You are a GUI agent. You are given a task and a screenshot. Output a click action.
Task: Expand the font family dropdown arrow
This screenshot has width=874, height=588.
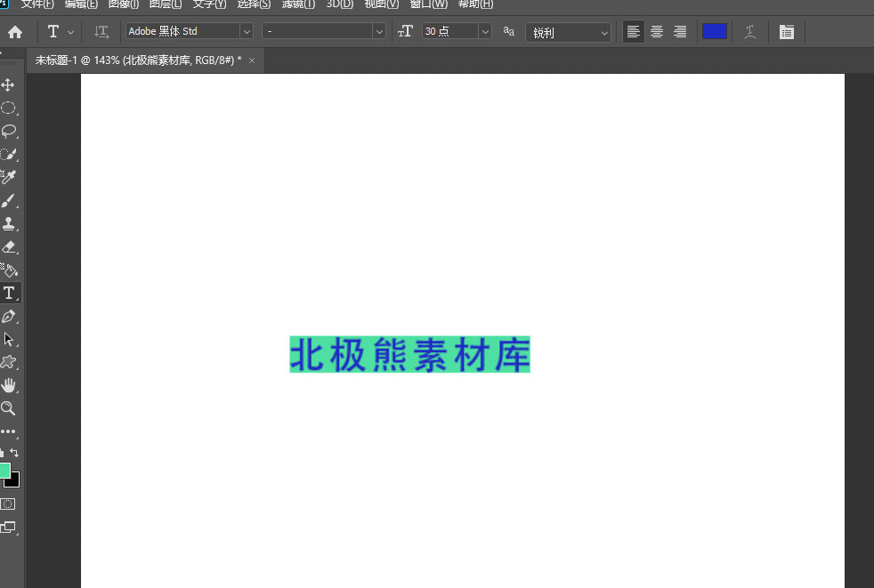(247, 32)
